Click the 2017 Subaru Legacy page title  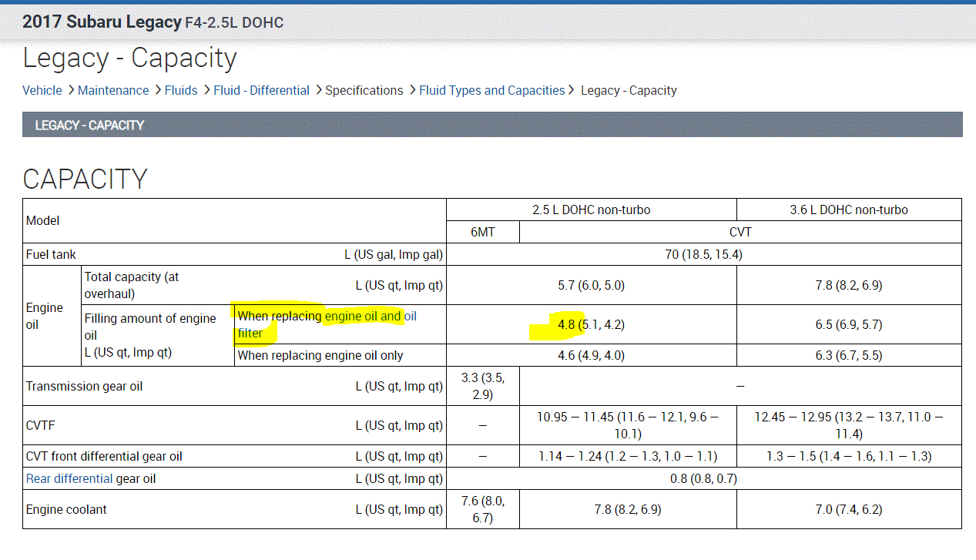coord(102,22)
